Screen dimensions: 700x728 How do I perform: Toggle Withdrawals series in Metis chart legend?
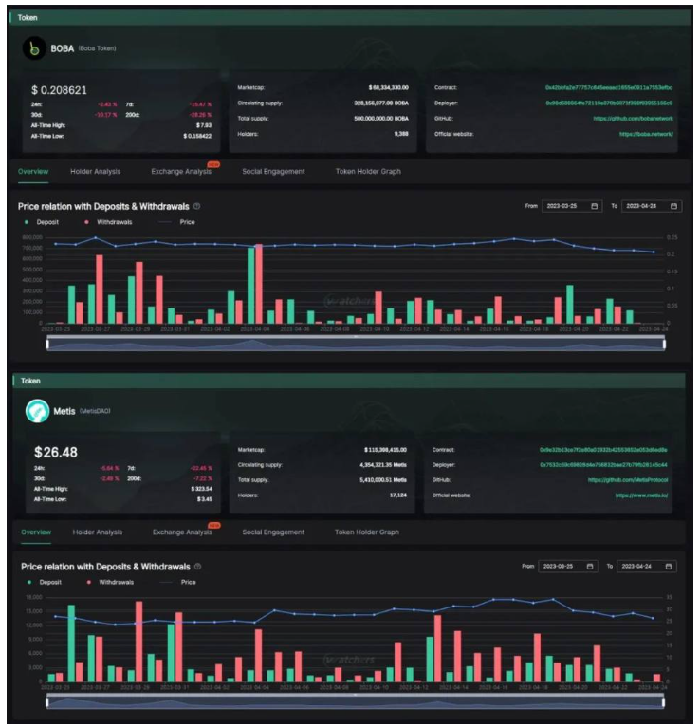110,582
